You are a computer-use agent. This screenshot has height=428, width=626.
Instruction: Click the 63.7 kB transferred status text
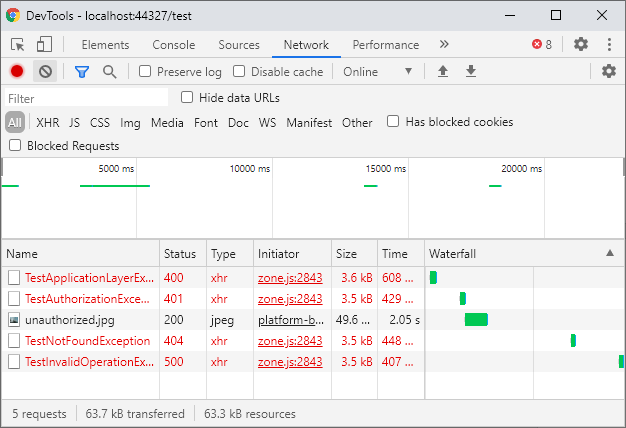click(x=135, y=414)
